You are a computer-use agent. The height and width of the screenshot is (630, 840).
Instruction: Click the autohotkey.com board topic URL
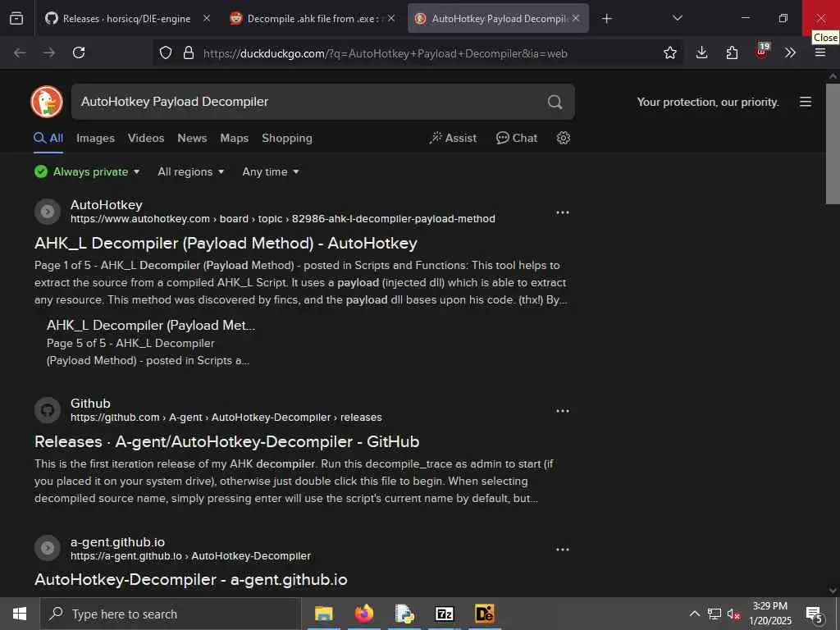[283, 218]
